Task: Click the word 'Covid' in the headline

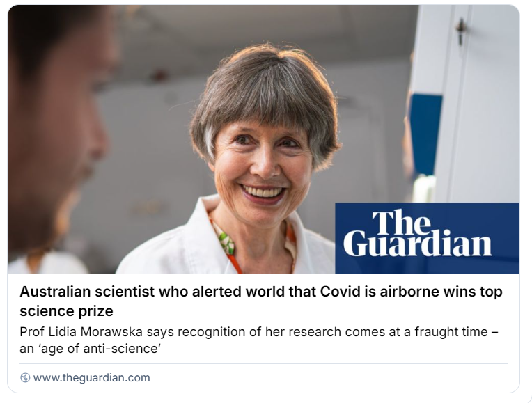Action: click(x=343, y=292)
